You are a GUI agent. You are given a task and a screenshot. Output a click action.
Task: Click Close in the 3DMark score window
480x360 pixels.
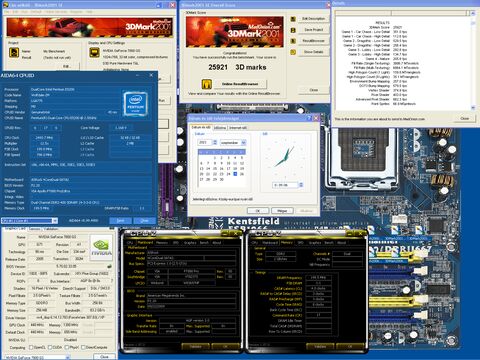(x=313, y=90)
